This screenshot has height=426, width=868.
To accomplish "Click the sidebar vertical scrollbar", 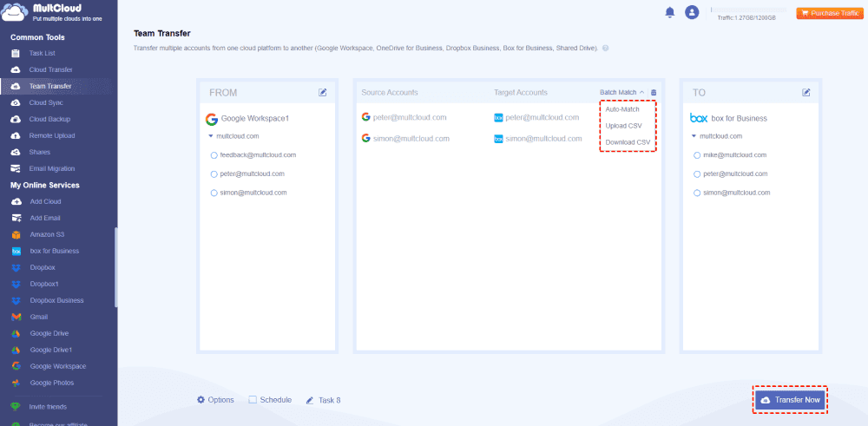I will tap(115, 267).
